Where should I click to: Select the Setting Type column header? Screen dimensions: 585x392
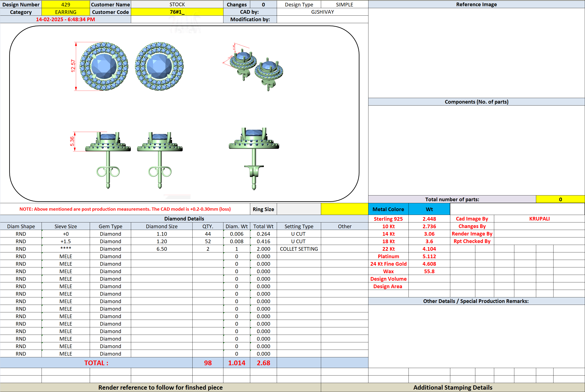(x=299, y=226)
